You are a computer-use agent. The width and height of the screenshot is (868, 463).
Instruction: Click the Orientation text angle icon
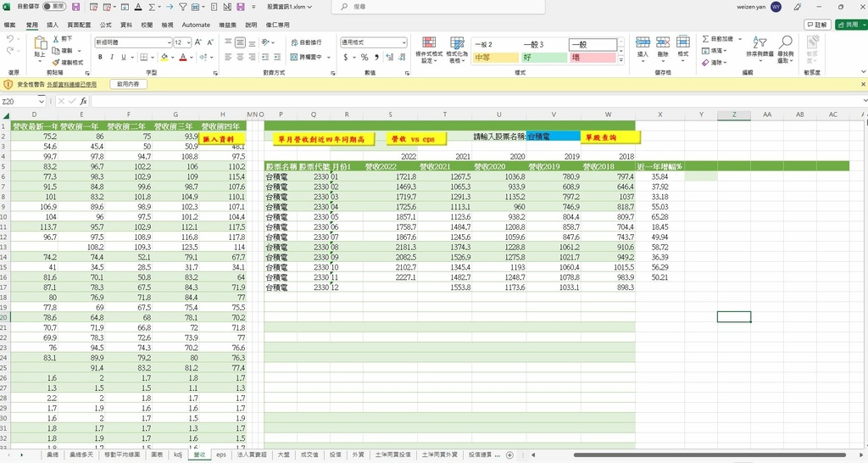click(x=265, y=42)
